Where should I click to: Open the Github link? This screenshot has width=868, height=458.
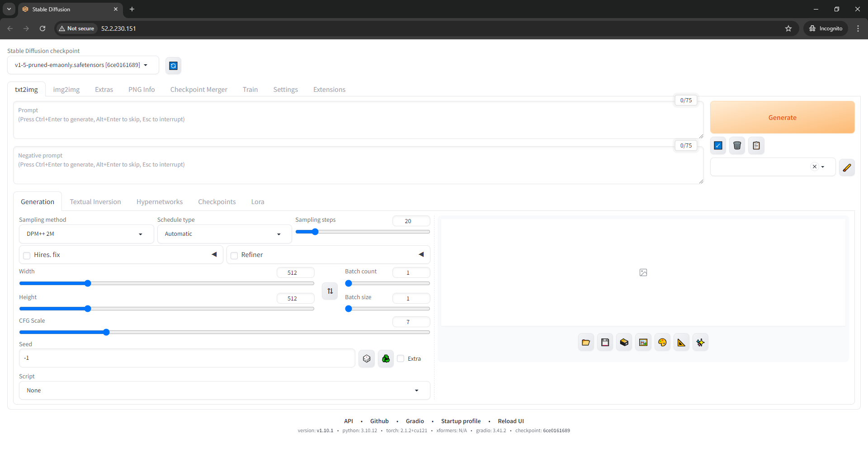point(379,421)
